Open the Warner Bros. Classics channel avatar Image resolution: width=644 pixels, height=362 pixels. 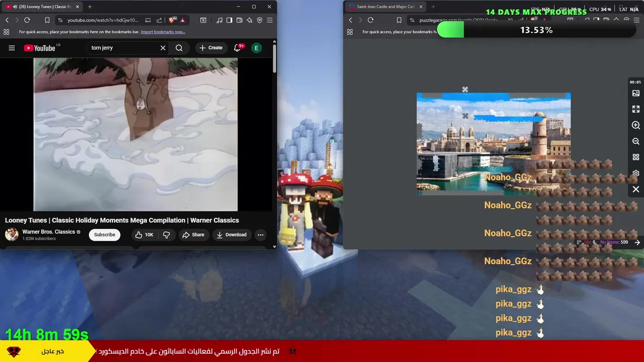(12, 234)
